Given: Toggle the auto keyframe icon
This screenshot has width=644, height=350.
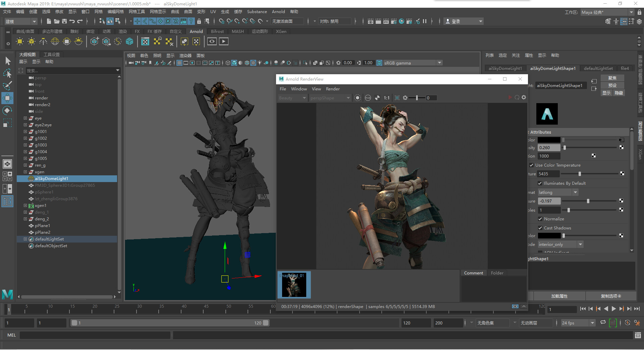Looking at the screenshot, I should point(627,322).
